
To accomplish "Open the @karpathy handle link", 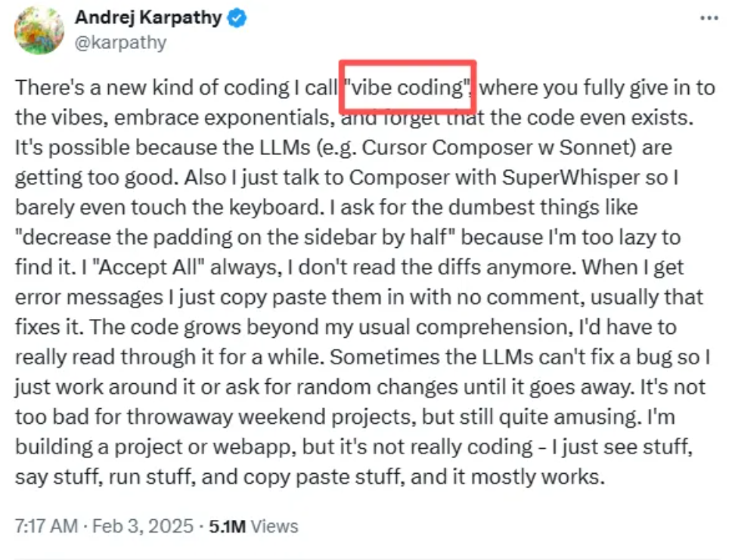I will pos(119,42).
